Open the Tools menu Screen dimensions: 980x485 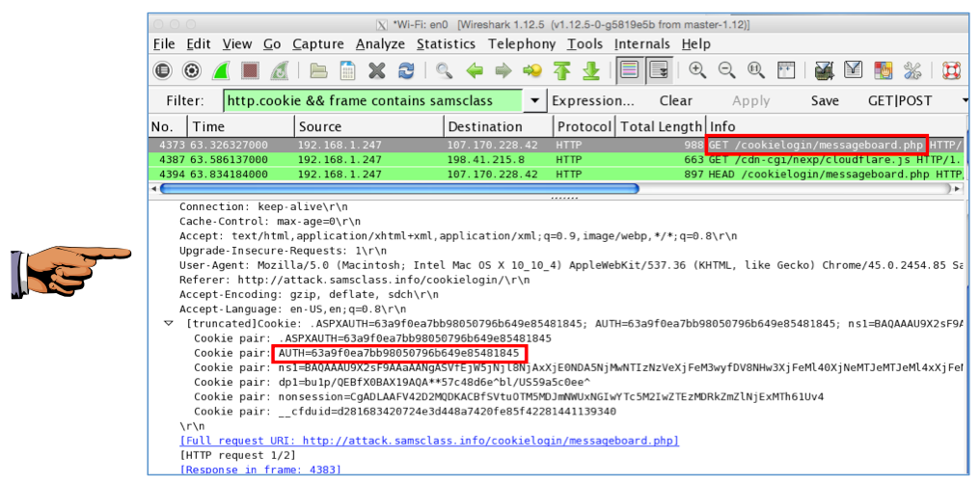585,44
